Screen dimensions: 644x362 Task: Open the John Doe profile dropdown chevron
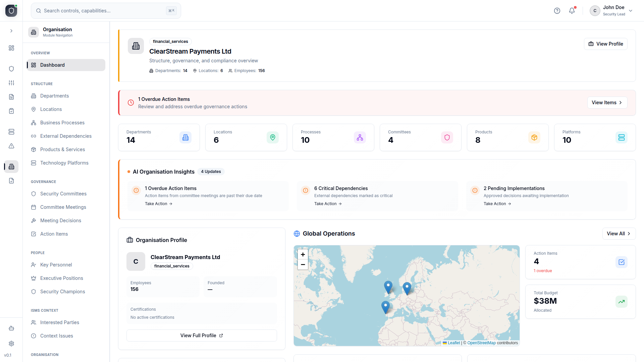click(x=632, y=10)
